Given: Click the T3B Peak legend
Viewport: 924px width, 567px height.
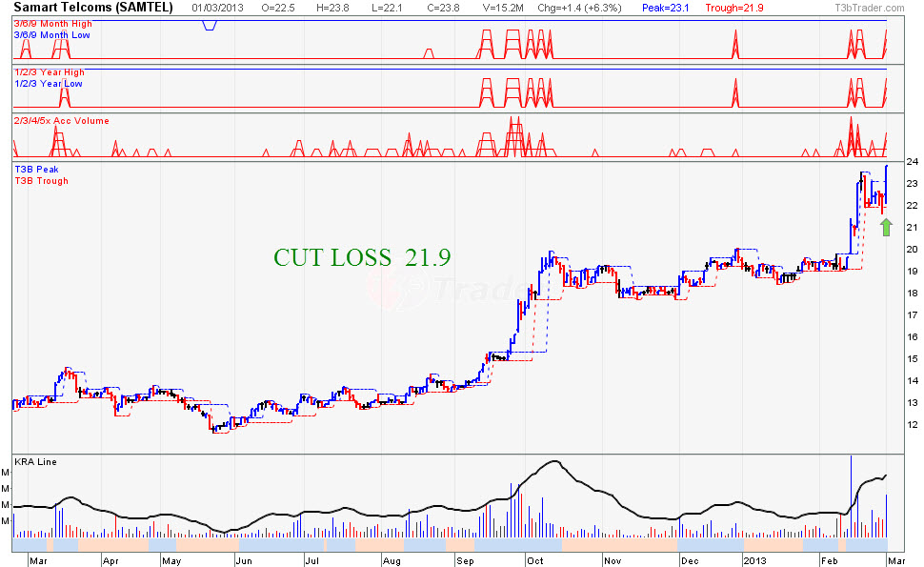Looking at the screenshot, I should 36,170.
